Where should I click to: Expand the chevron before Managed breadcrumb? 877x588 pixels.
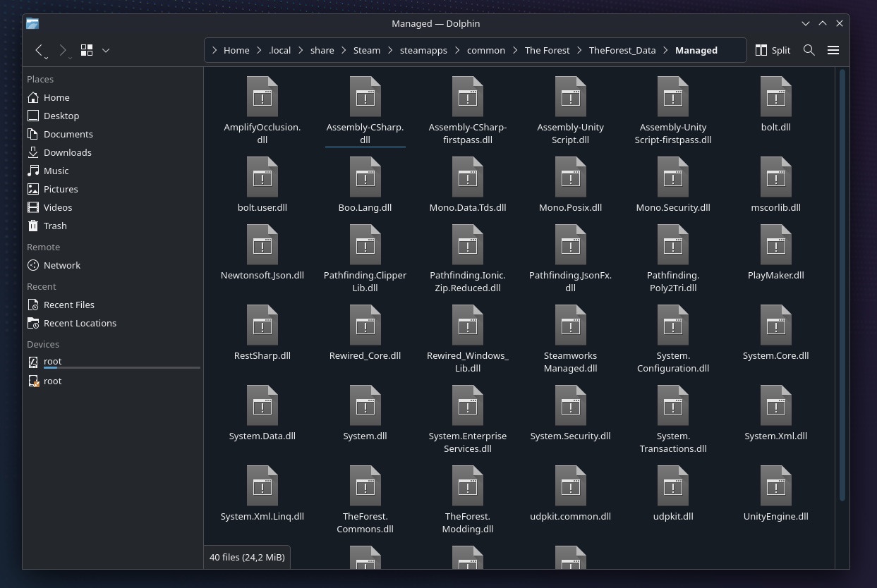(665, 50)
